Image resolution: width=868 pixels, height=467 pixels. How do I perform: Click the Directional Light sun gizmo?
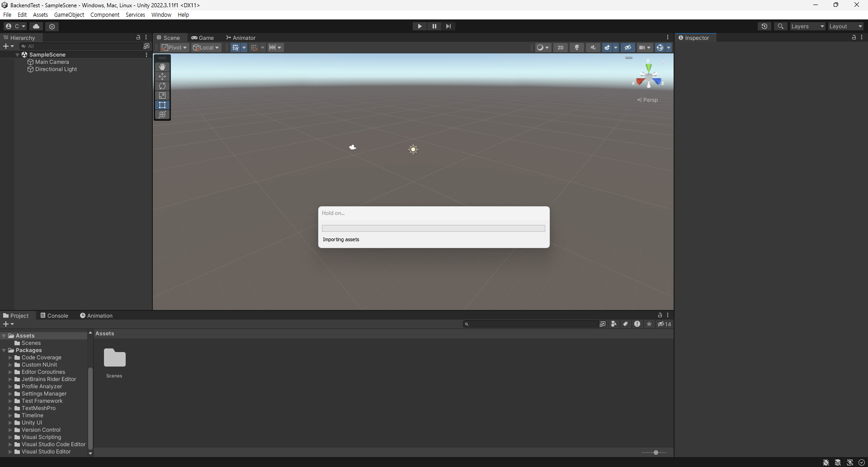point(413,149)
